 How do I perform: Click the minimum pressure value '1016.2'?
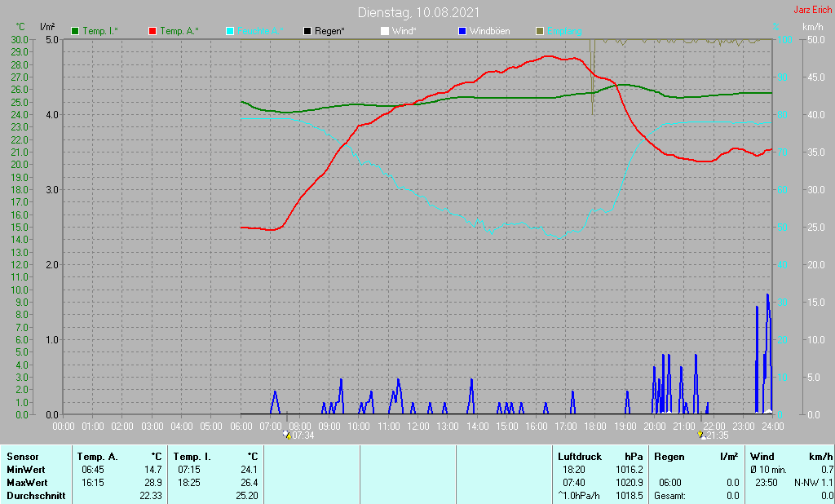point(630,470)
